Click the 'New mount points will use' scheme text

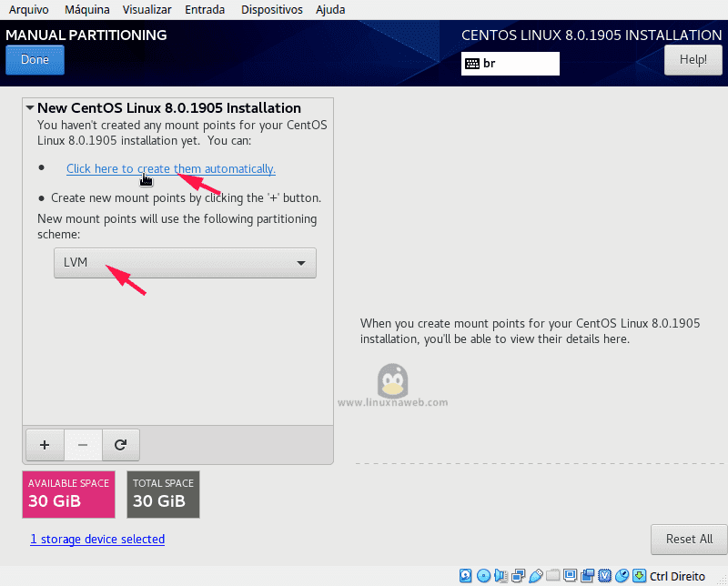(x=177, y=227)
